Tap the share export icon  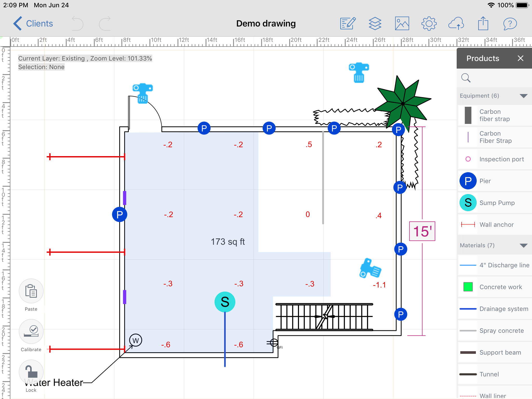483,24
